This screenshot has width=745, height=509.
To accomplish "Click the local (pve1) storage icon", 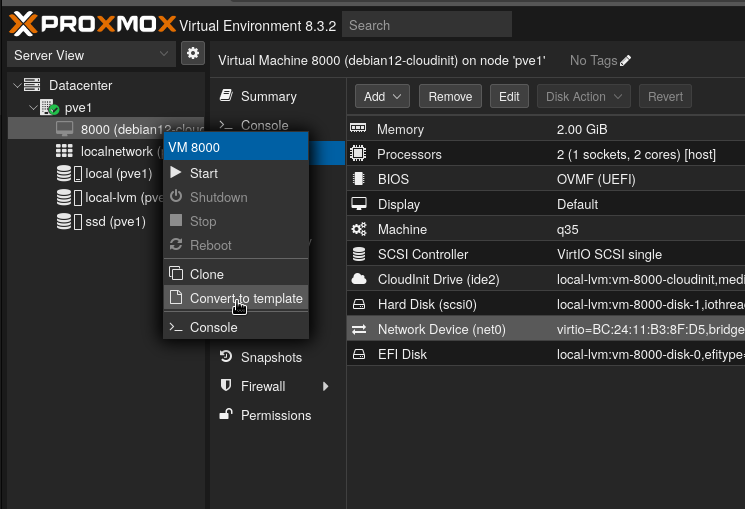I will click(x=69, y=173).
